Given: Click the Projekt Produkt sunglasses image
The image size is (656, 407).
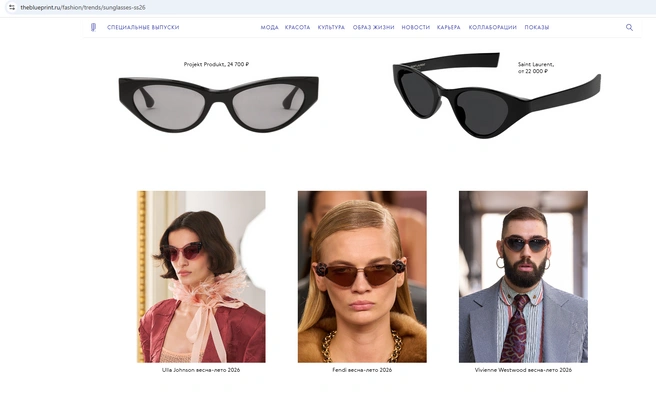Looking at the screenshot, I should click(218, 104).
